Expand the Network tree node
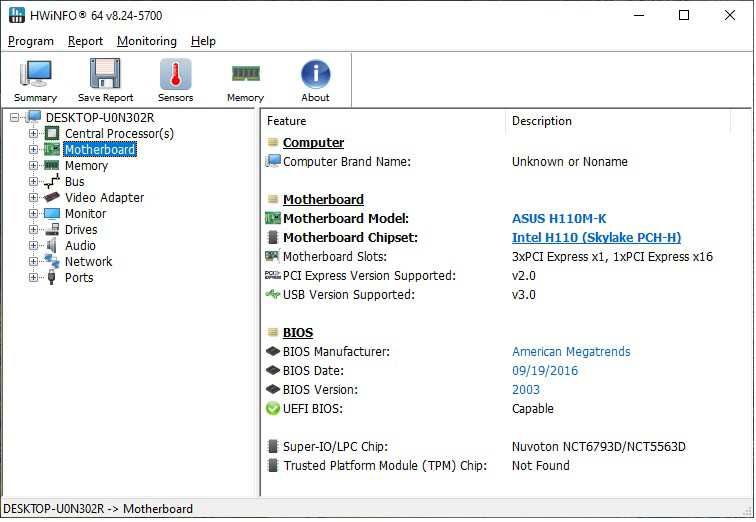Image resolution: width=756 pixels, height=522 pixels. (x=33, y=261)
